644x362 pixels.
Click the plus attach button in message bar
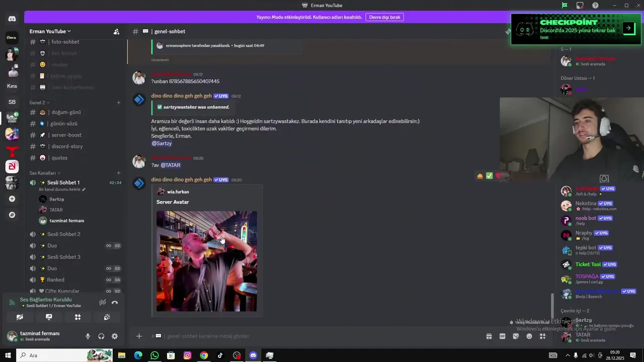pyautogui.click(x=139, y=336)
